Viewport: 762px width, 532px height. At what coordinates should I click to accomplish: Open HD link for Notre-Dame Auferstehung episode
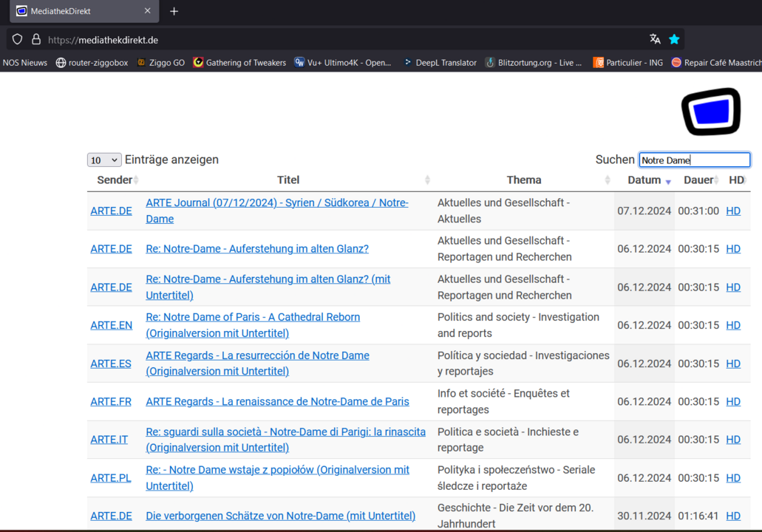(x=732, y=248)
